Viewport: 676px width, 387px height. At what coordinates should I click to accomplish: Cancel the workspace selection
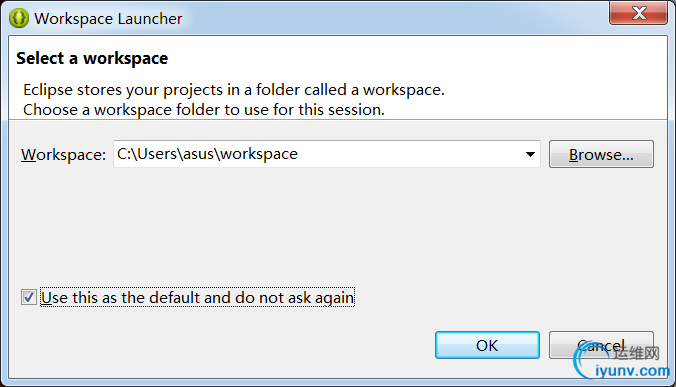(601, 345)
